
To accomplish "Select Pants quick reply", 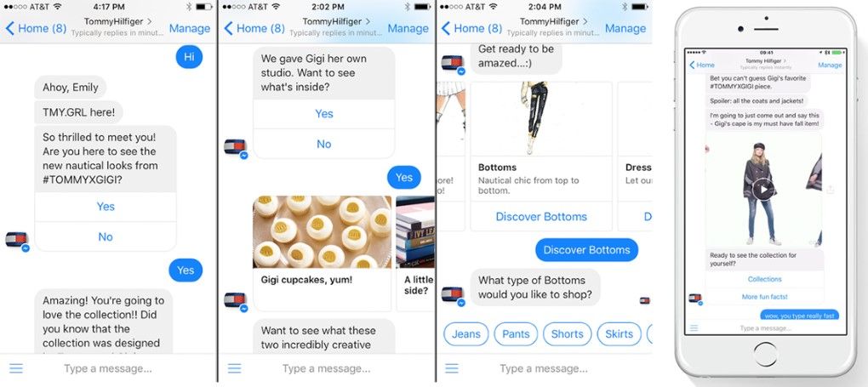I will pyautogui.click(x=516, y=334).
